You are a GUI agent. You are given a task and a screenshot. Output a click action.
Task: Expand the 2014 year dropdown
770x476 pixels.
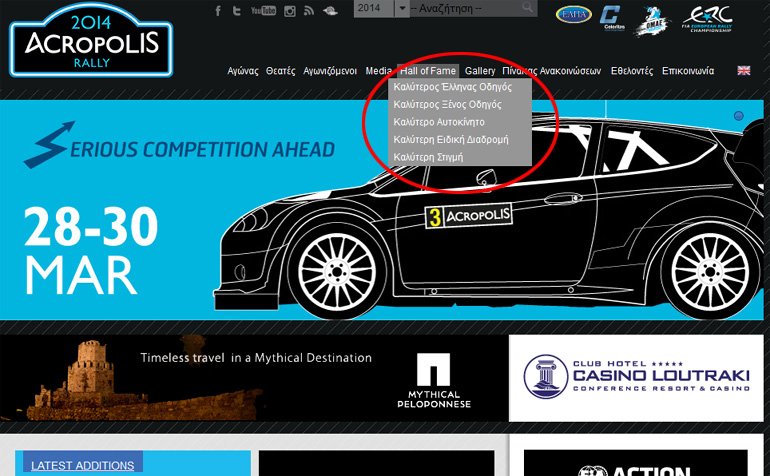pos(402,8)
